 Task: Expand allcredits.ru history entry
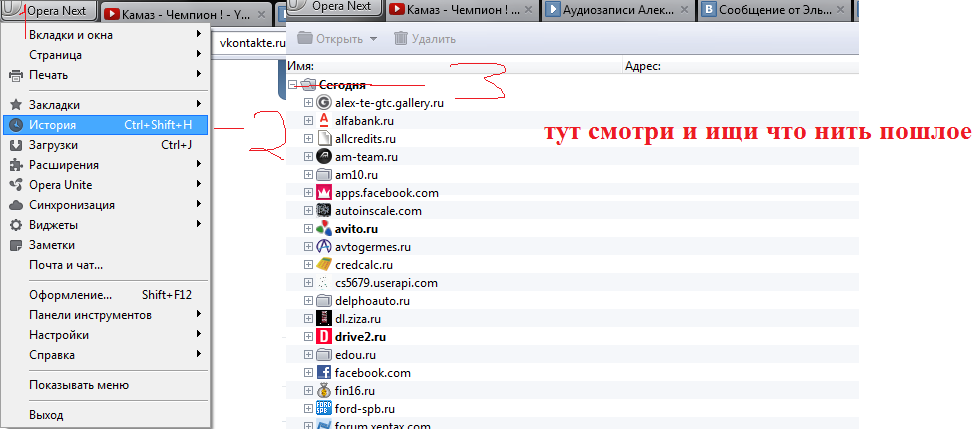[307, 139]
